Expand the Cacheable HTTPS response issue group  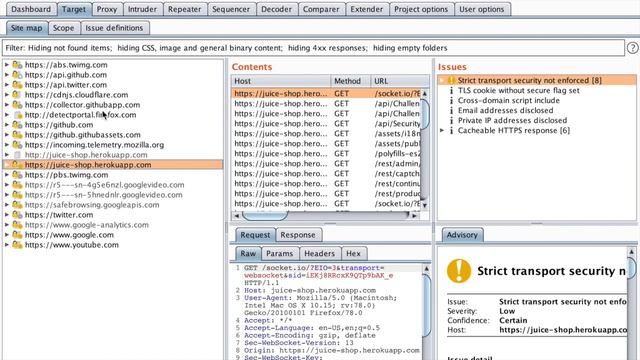pos(442,130)
